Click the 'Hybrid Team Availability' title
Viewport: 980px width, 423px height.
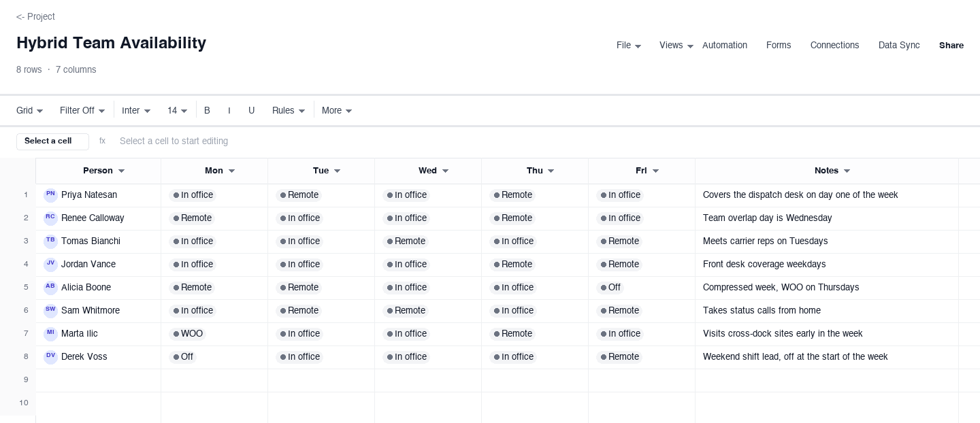point(111,43)
